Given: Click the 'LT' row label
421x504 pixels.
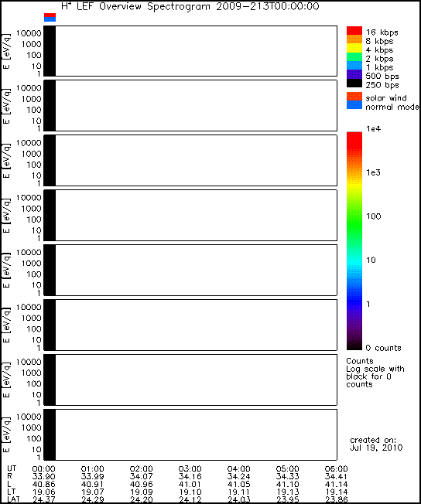Looking at the screenshot, I should coord(11,492).
